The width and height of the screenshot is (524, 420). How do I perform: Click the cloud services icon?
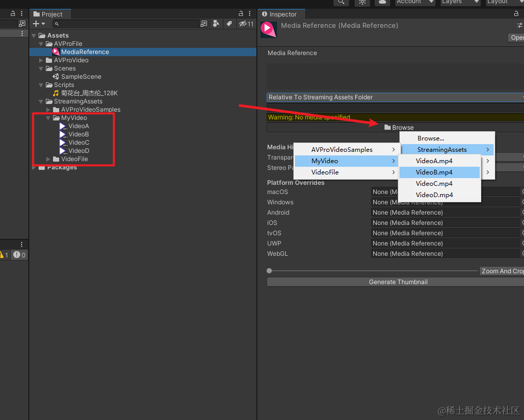point(382,2)
